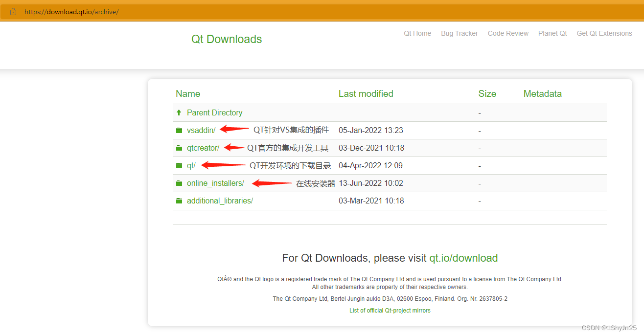Click the date 13-Jun-2022 10:02
Viewport: 644px width, 336px height.
[x=371, y=183]
